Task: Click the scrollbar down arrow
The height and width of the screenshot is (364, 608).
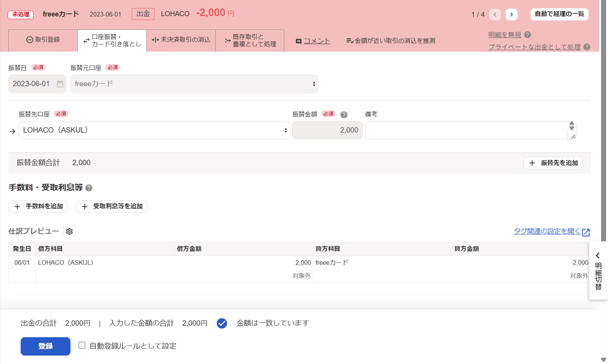Action: point(603,360)
